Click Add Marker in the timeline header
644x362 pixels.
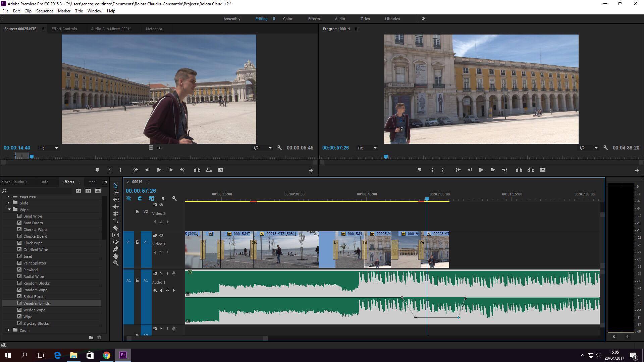[163, 198]
